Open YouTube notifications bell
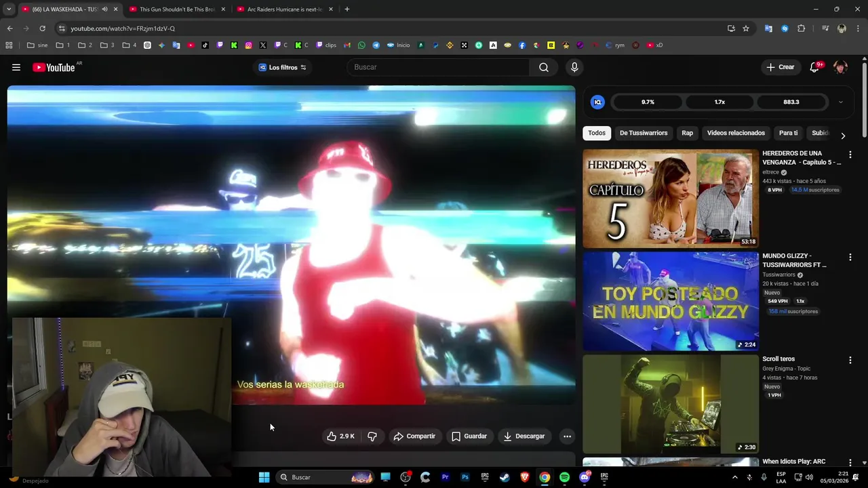 815,67
